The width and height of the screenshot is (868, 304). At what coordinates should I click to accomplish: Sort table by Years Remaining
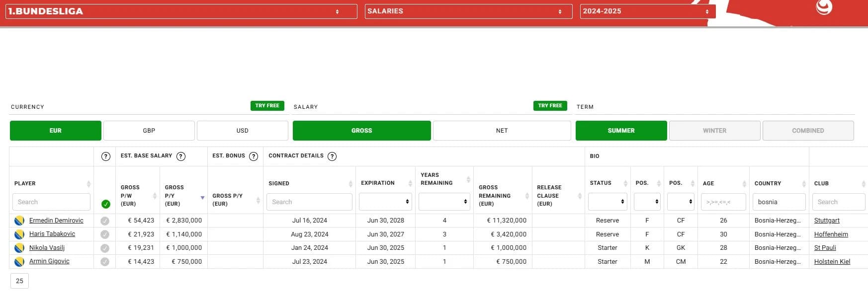(468, 179)
